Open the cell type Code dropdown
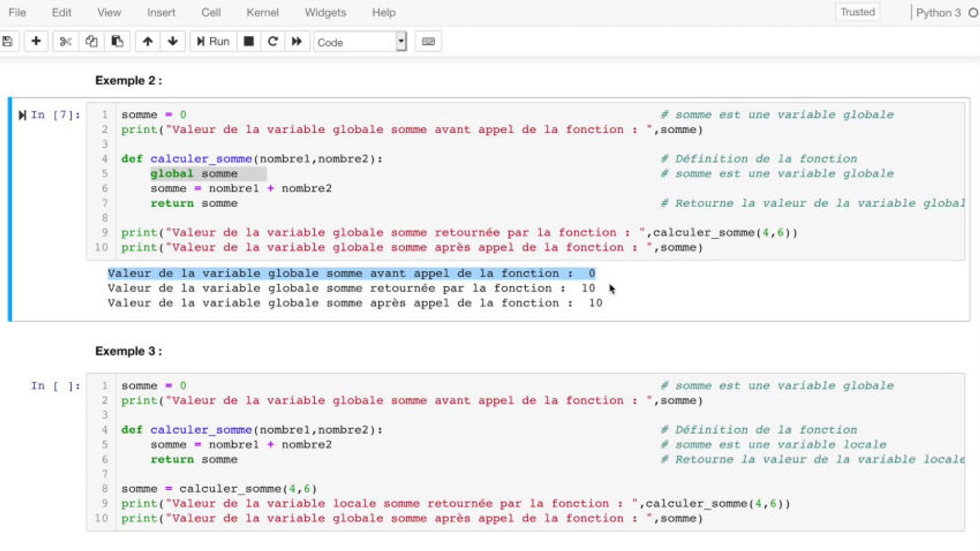This screenshot has width=980, height=551. pos(360,42)
